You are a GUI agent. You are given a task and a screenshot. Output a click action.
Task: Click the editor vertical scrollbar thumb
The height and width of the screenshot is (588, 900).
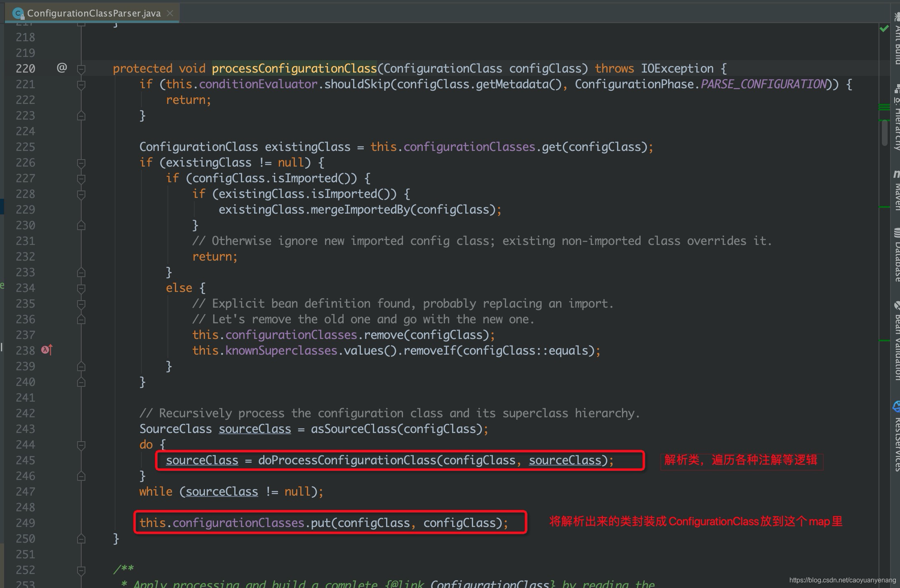click(884, 132)
